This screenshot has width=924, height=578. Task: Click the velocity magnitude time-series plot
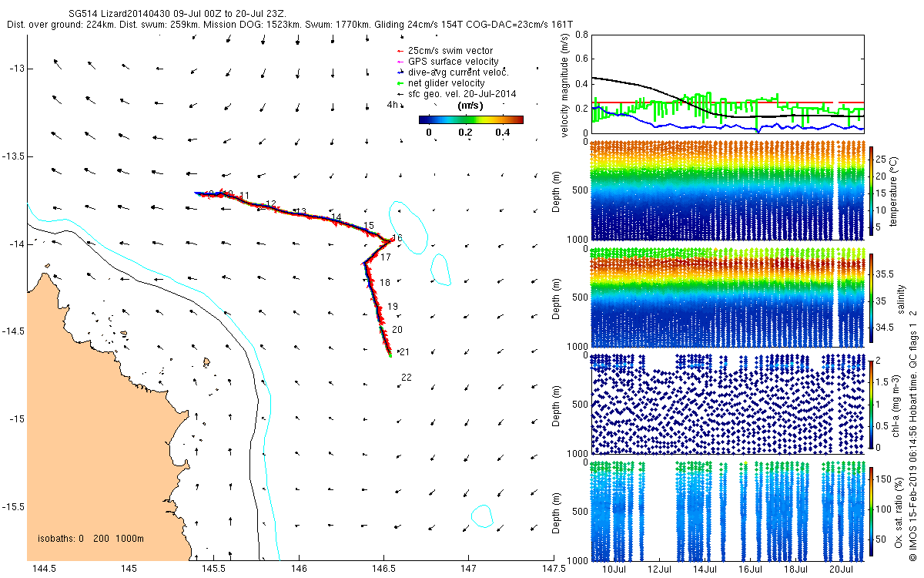tap(727, 83)
